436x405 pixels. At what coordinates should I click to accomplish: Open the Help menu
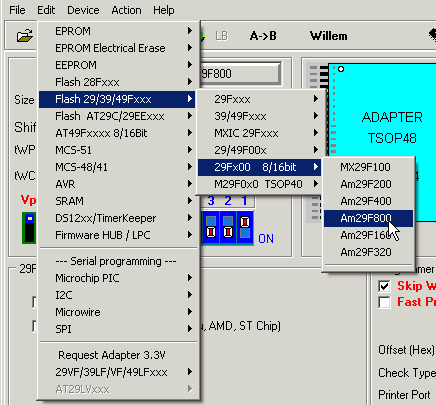pos(164,10)
